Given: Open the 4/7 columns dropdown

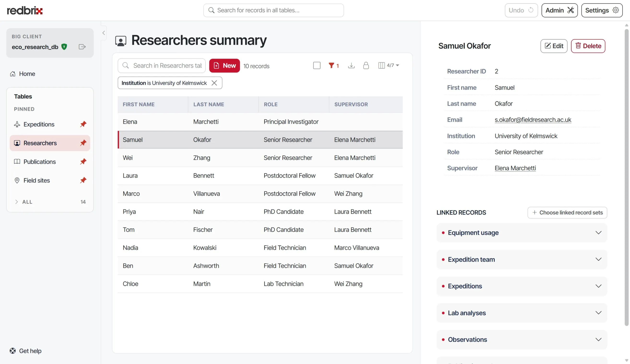Looking at the screenshot, I should coord(389,65).
